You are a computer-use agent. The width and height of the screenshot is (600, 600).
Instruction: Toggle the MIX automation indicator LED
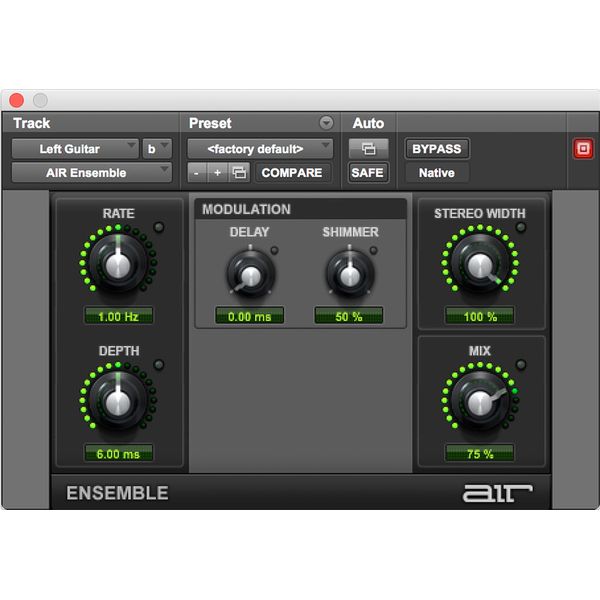521,365
